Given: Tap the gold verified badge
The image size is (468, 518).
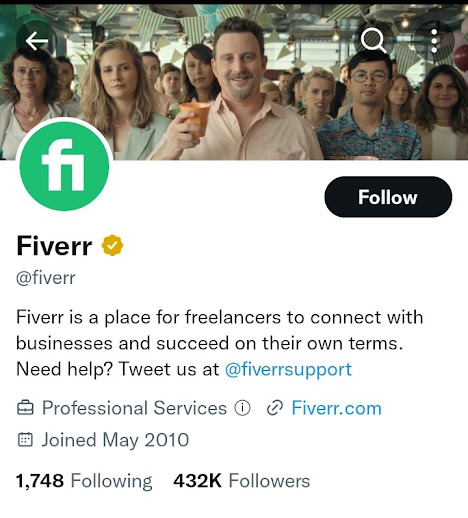Looking at the screenshot, I should (x=112, y=245).
